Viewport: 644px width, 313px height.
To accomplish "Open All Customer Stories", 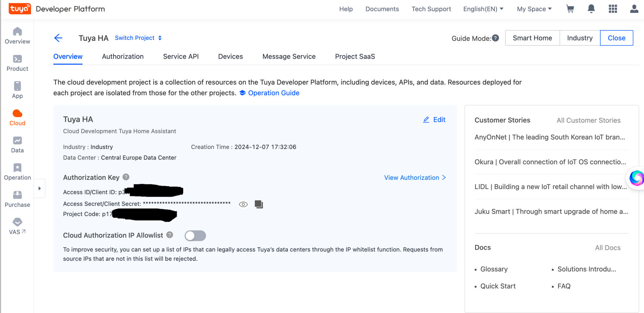I will coord(589,120).
